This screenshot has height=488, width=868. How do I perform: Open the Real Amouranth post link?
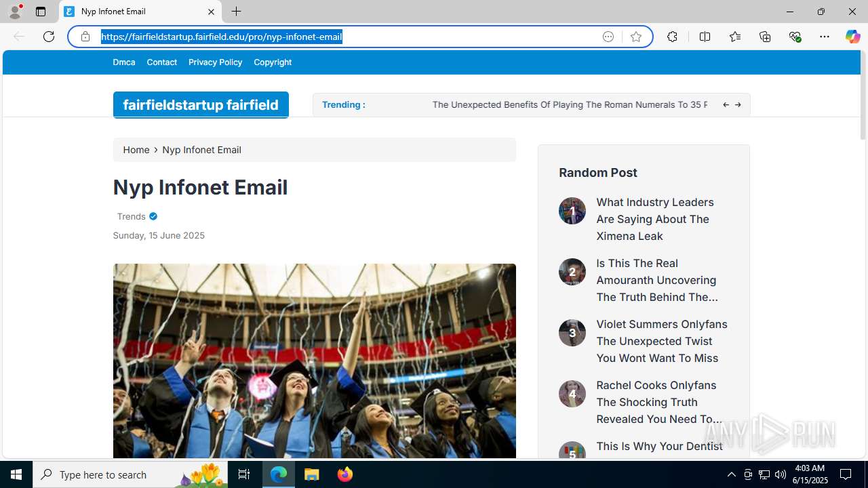coord(656,280)
